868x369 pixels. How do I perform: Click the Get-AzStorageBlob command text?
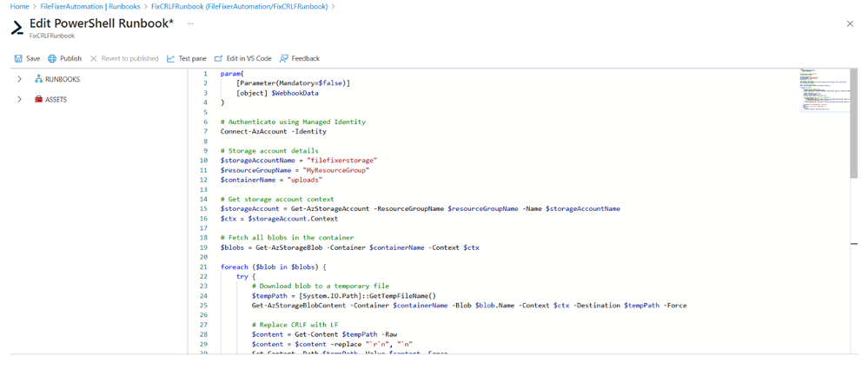(x=288, y=247)
